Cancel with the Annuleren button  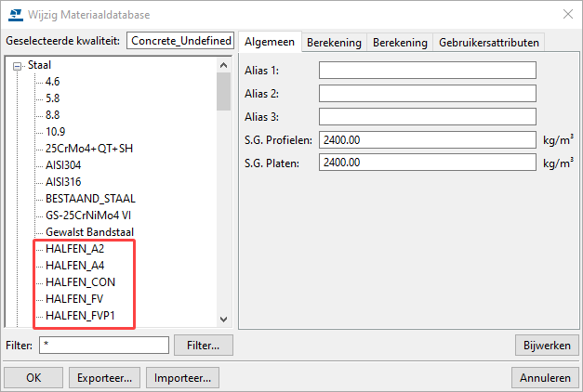[545, 378]
